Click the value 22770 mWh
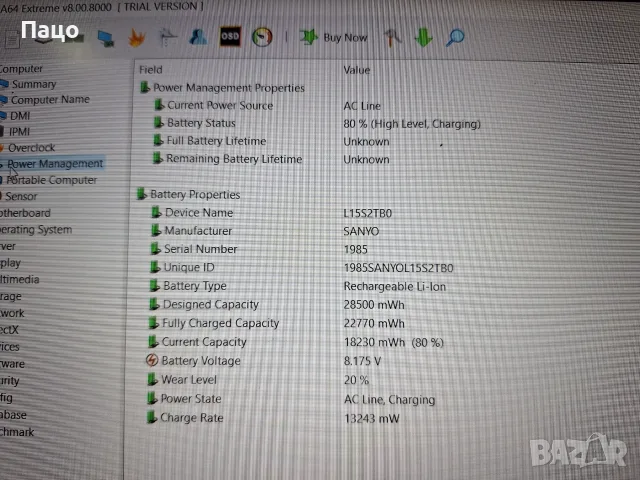 tap(374, 324)
